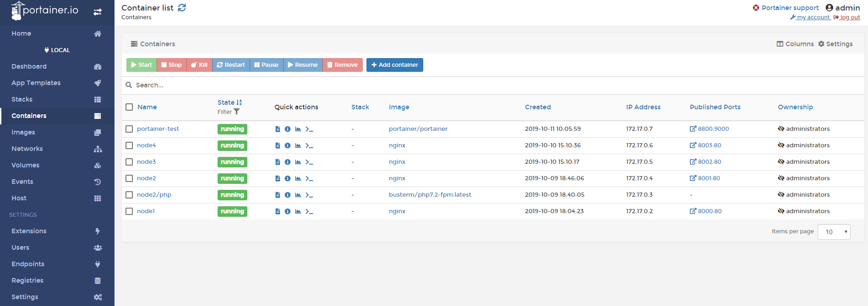Check the node1 row checkbox
This screenshot has height=306, width=868.
click(129, 211)
